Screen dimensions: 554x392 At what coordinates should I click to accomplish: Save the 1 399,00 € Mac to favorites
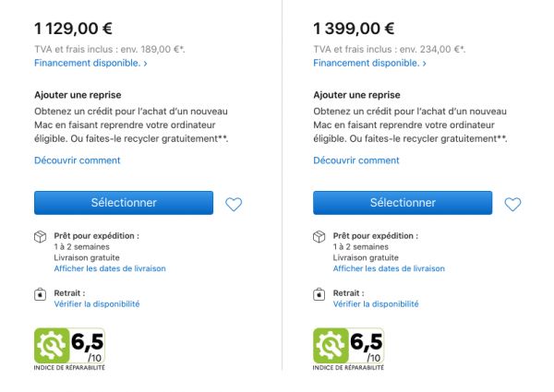[512, 204]
